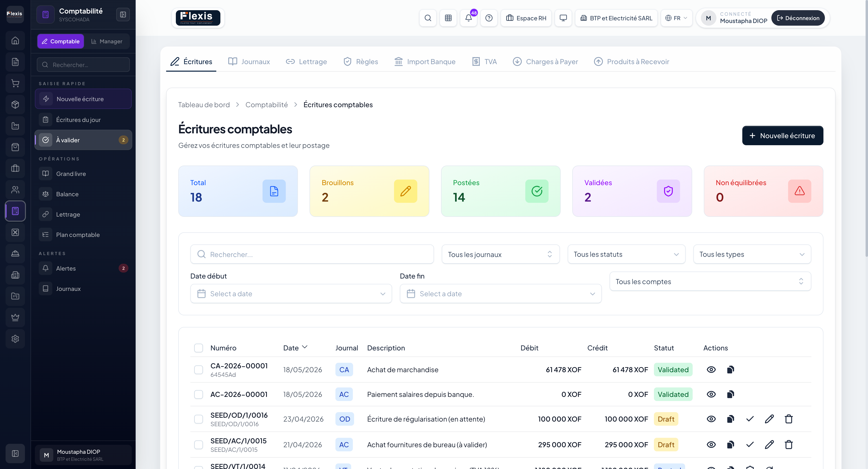View entry CA-2026-00001 with eye icon
Viewport: 868px width, 469px height.
pos(711,370)
